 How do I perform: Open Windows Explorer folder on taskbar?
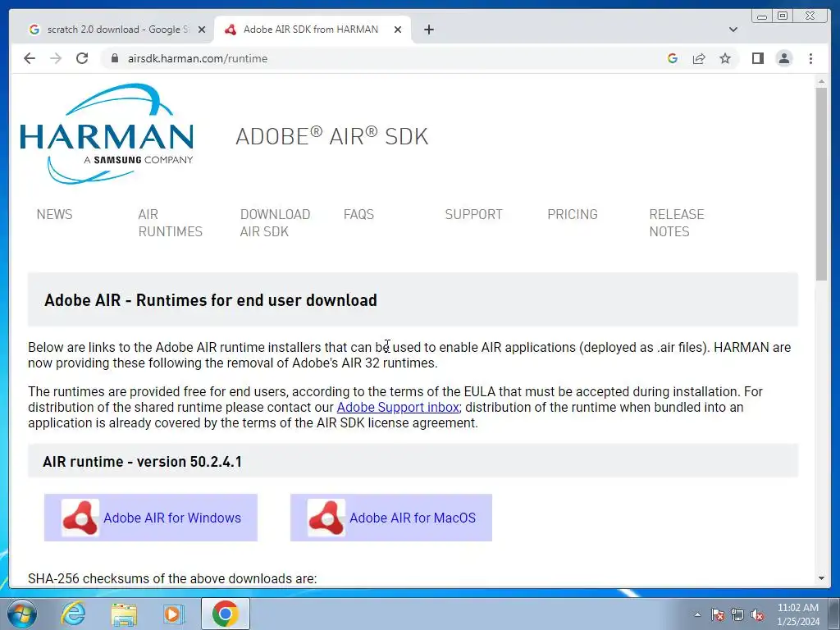pos(124,614)
